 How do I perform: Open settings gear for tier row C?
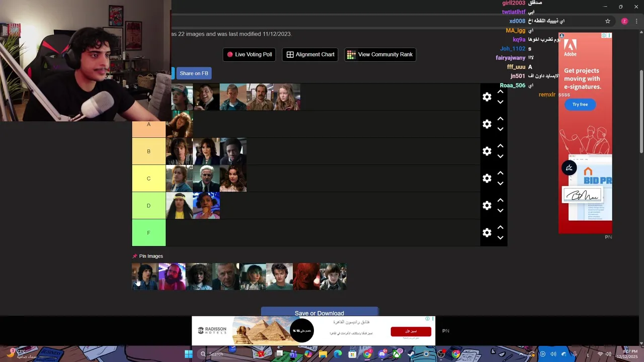coord(487,178)
